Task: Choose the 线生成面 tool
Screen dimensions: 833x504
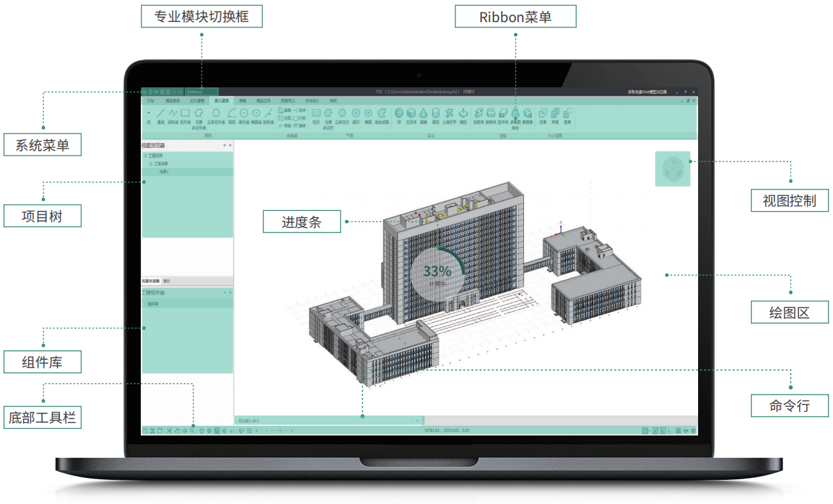Action: click(382, 116)
